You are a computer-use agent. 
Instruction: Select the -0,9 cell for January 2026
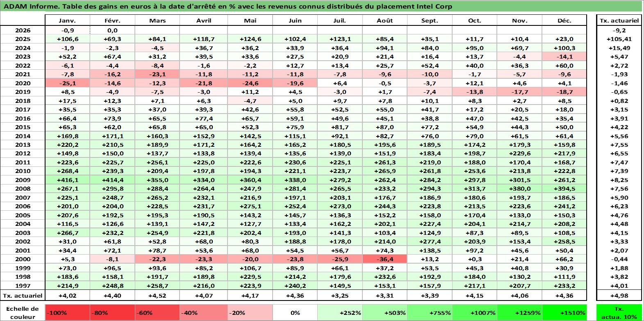[67, 30]
